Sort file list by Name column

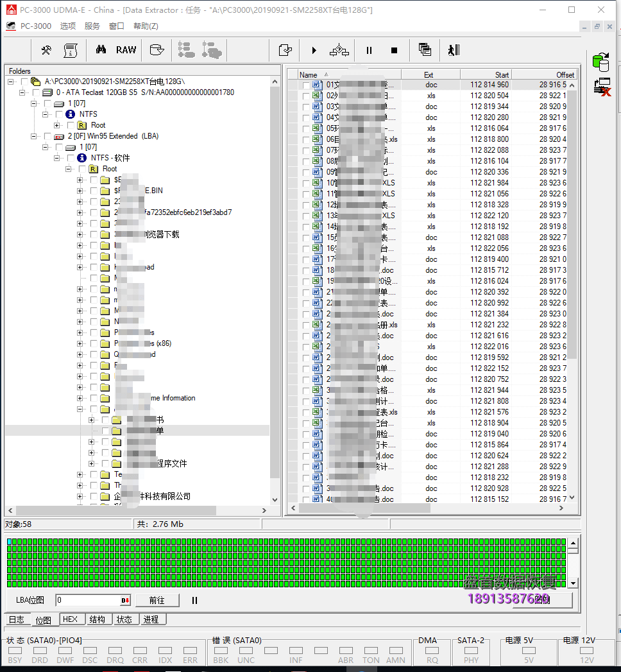click(348, 74)
